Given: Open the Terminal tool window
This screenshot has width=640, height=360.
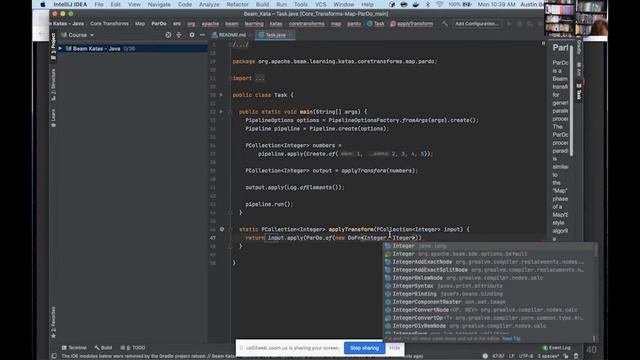Looking at the screenshot, I should click(x=74, y=348).
